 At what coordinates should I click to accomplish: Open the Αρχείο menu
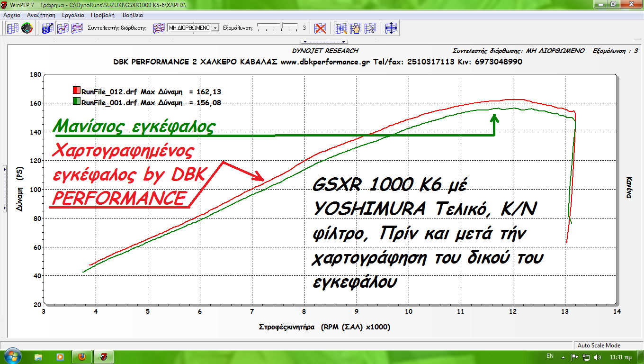coord(12,15)
